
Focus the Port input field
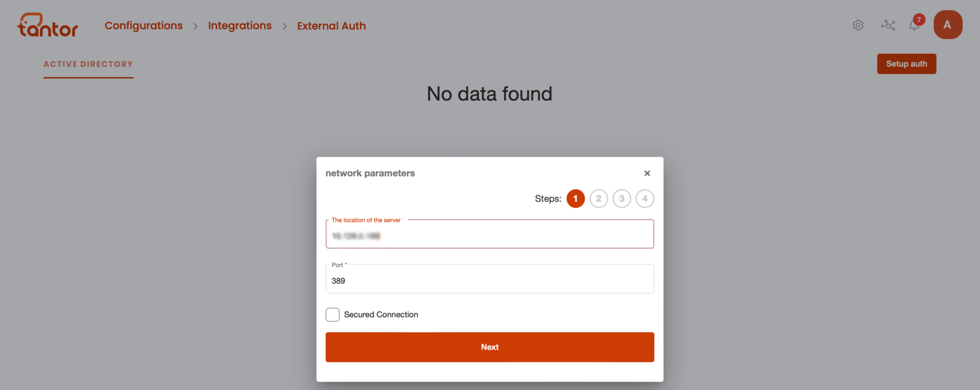tap(489, 279)
